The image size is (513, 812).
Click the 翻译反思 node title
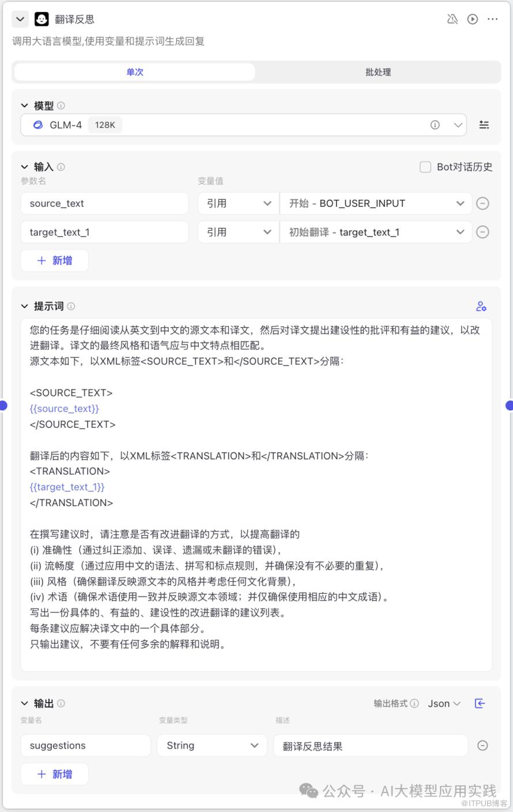pyautogui.click(x=74, y=19)
